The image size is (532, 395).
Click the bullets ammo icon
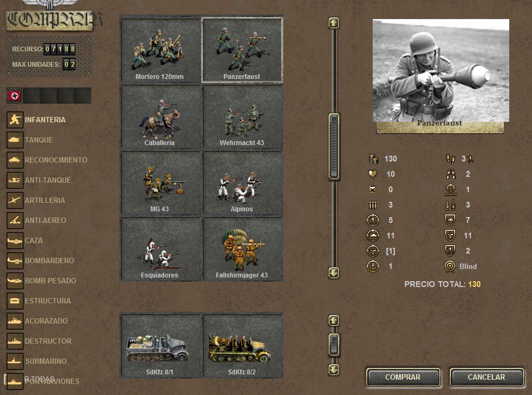pos(373,204)
